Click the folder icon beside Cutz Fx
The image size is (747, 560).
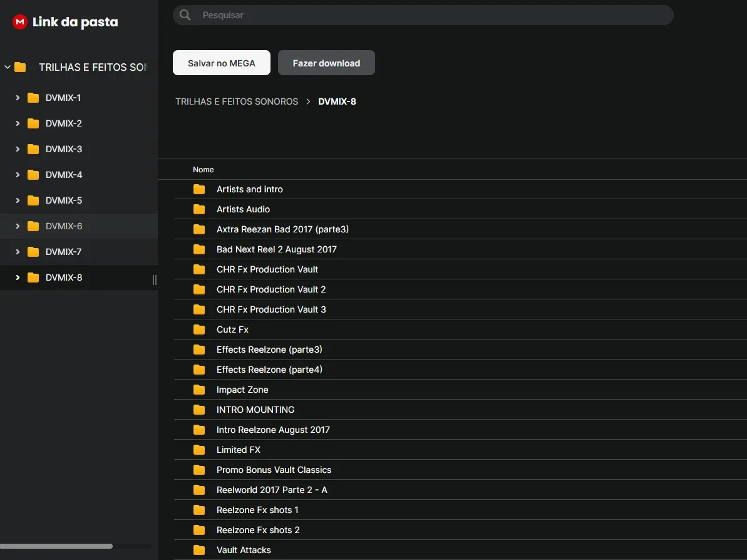point(199,329)
